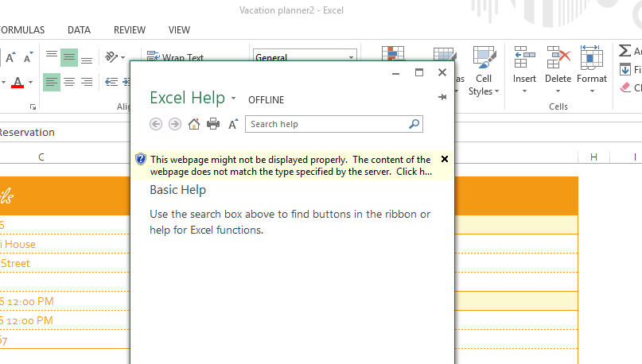The image size is (642, 364).
Task: Print the current help topic
Action: pyautogui.click(x=213, y=124)
